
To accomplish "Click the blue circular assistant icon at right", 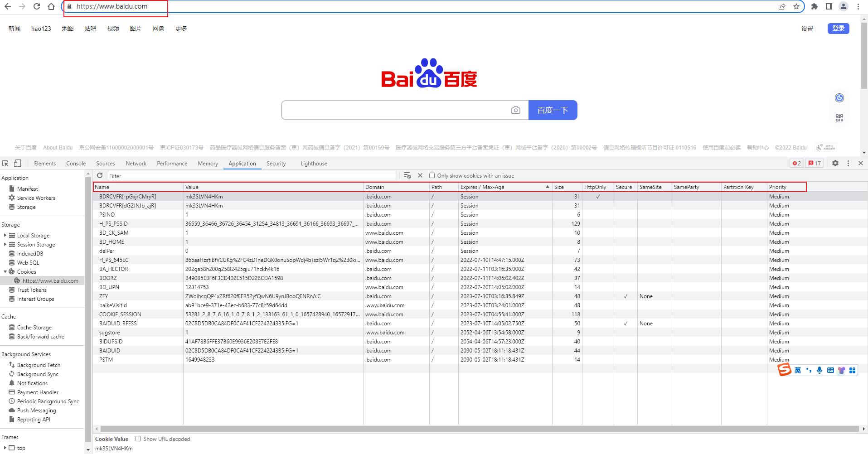I will pyautogui.click(x=839, y=98).
